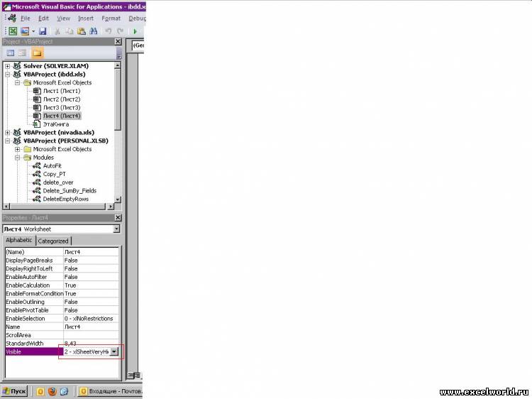Click the VBA application icon in menu bar
Screen dimensions: 532x399
pyautogui.click(x=12, y=18)
